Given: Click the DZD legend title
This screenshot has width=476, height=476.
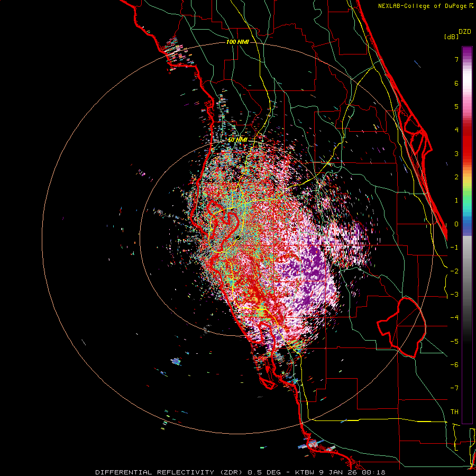Looking at the screenshot, I should click(465, 32).
